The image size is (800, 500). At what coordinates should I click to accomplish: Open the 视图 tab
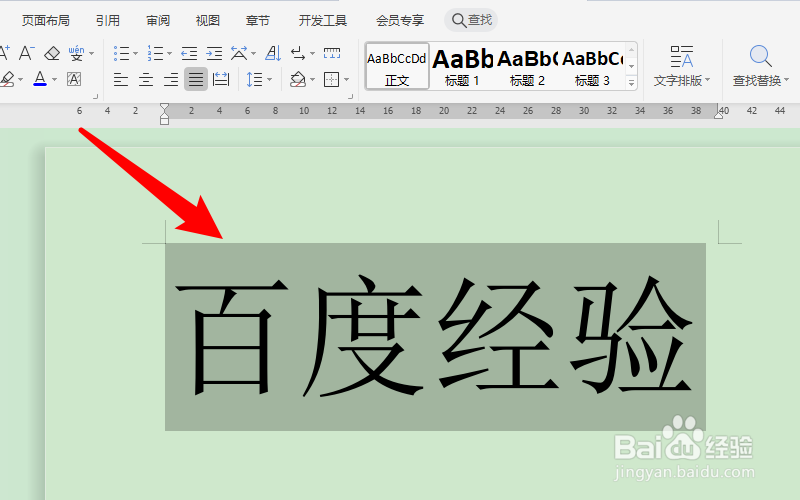coord(208,20)
